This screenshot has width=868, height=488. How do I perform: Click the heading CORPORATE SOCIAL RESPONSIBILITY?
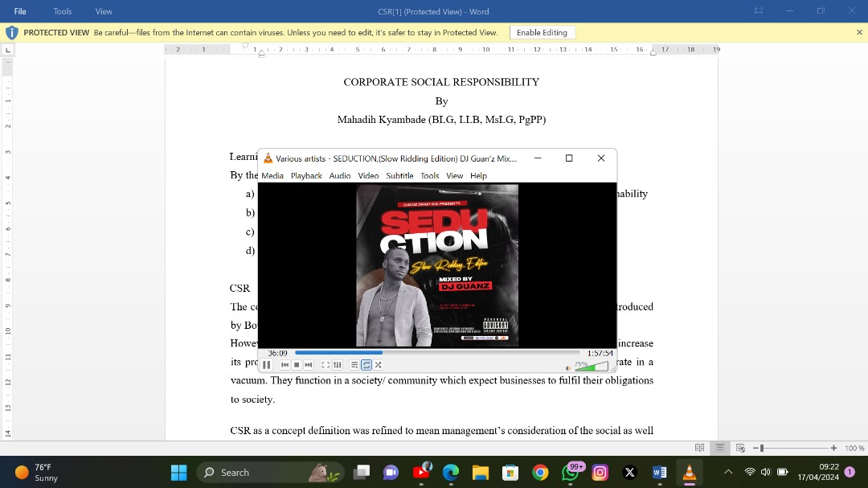click(441, 82)
